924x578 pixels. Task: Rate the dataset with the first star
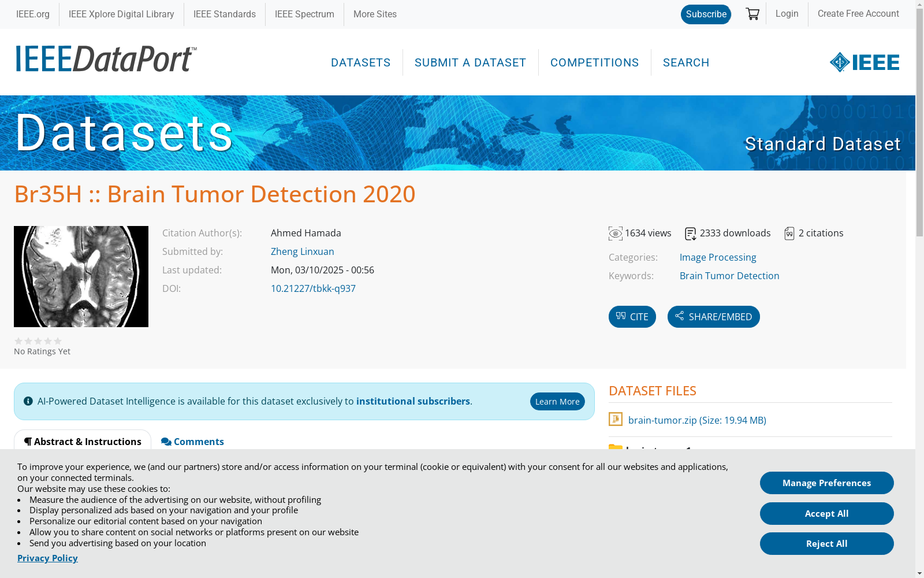18,341
